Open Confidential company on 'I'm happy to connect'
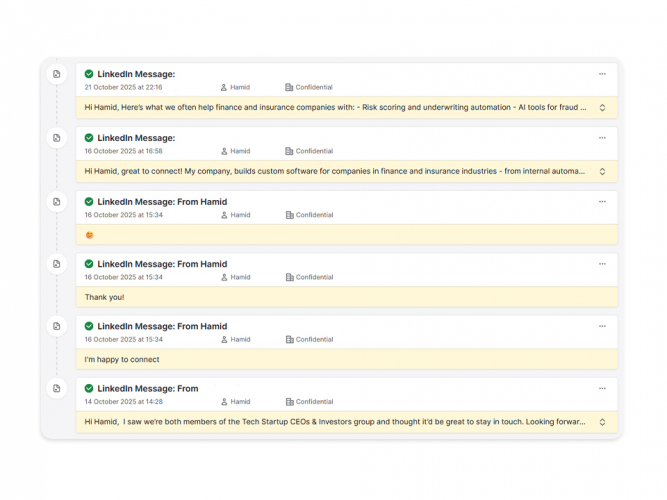Viewport: 667px width, 500px height. (x=314, y=340)
